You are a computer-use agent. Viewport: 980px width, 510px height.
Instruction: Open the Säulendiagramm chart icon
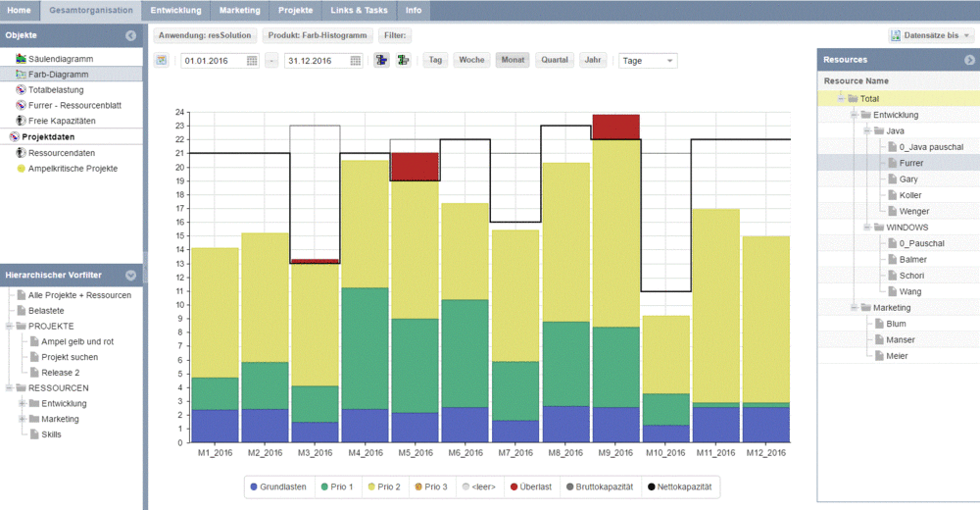(21, 59)
